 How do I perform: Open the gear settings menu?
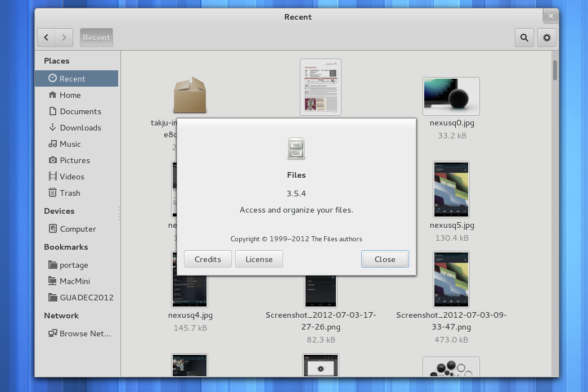point(547,38)
